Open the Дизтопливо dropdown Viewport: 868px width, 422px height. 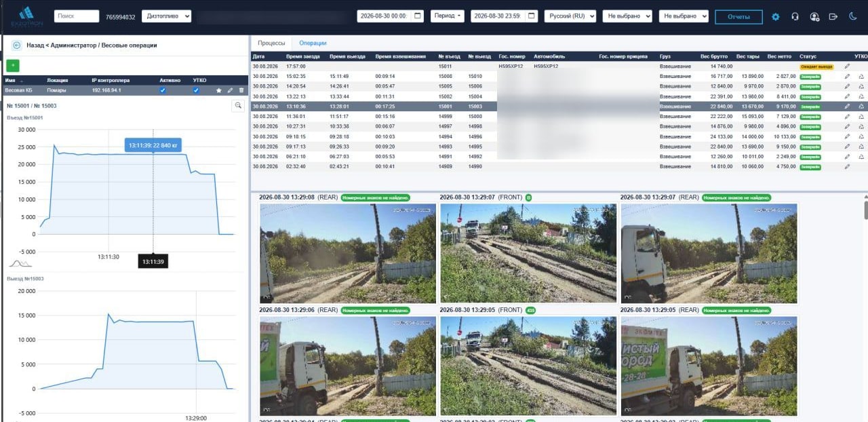[x=167, y=16]
